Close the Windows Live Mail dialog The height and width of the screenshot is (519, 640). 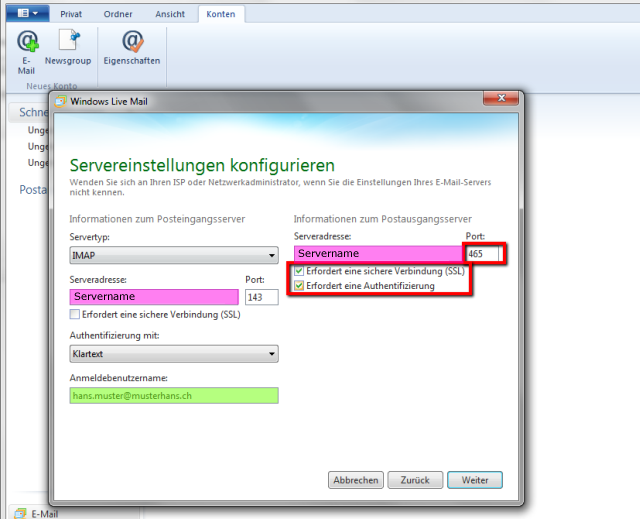coord(498,100)
